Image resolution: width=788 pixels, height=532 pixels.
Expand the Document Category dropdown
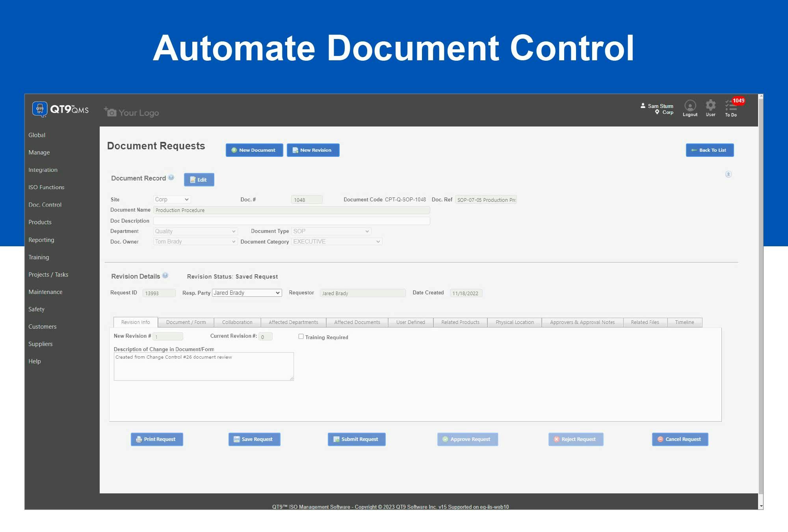click(x=336, y=242)
